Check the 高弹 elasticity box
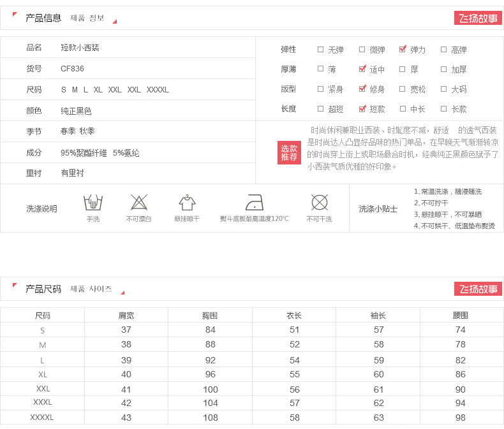Viewport: 504px width, 429px height. tap(443, 50)
